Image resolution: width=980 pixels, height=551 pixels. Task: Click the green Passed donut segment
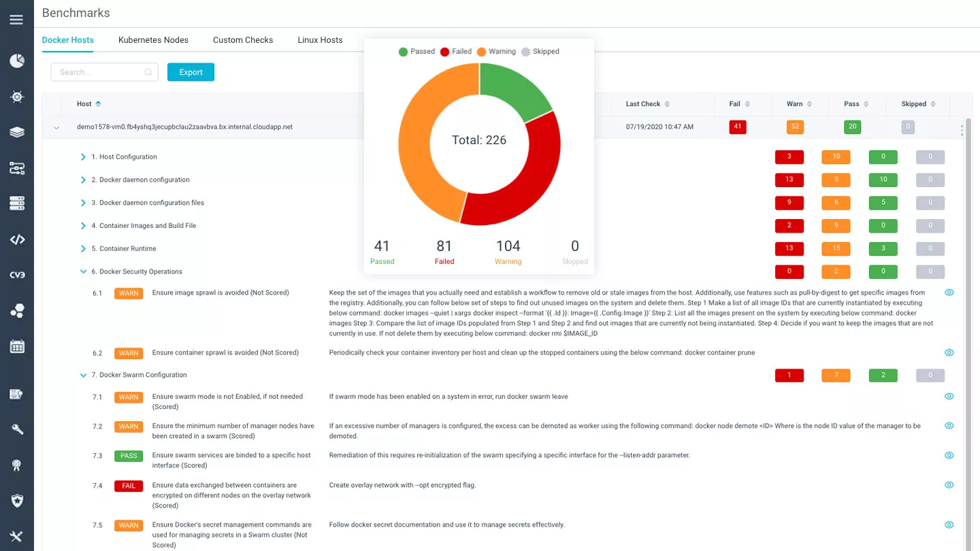512,89
